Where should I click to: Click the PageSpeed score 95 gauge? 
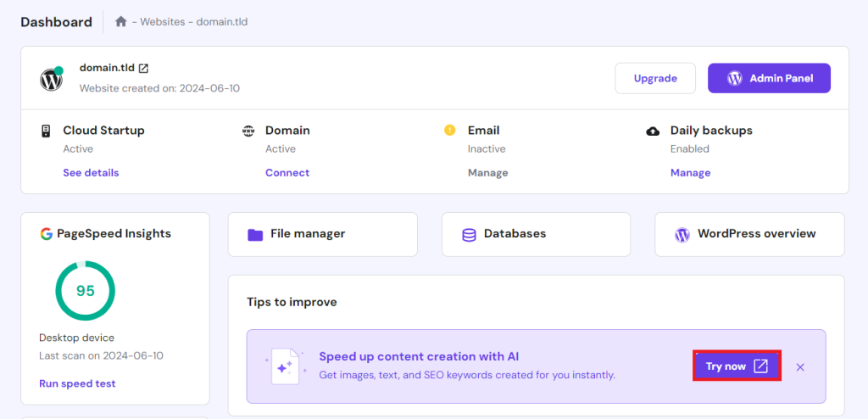coord(85,291)
